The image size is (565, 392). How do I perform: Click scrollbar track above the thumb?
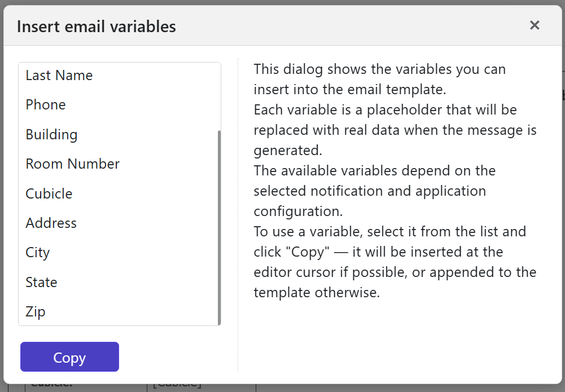(219, 96)
